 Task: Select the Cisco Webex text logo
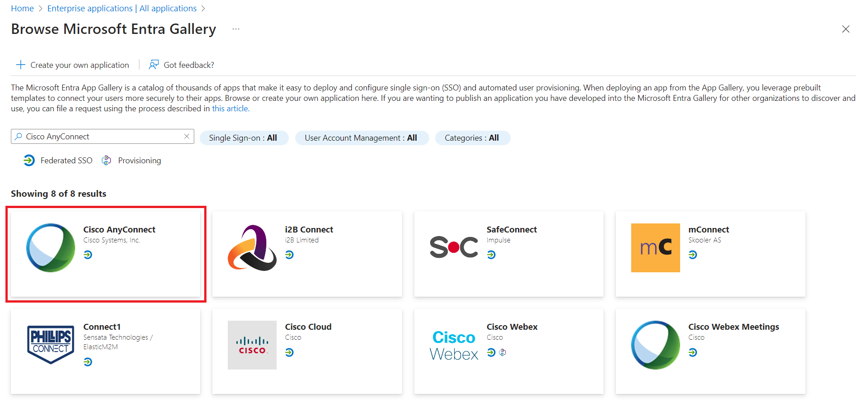tap(454, 346)
